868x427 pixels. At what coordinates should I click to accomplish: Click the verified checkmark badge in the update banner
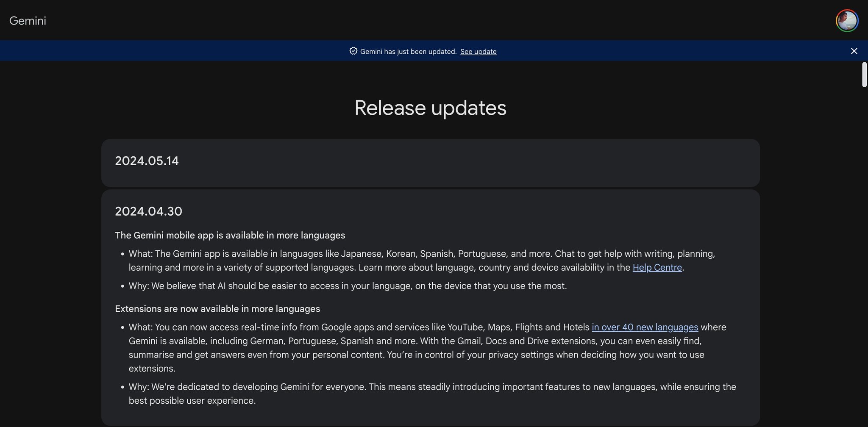click(x=353, y=51)
